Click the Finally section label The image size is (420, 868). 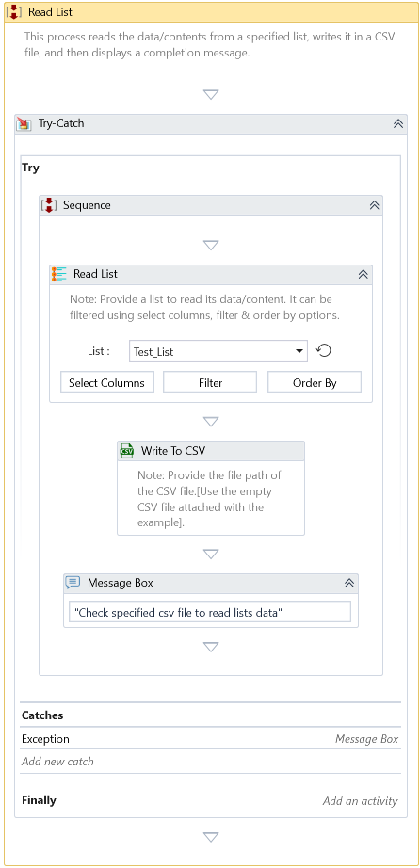[x=39, y=800]
